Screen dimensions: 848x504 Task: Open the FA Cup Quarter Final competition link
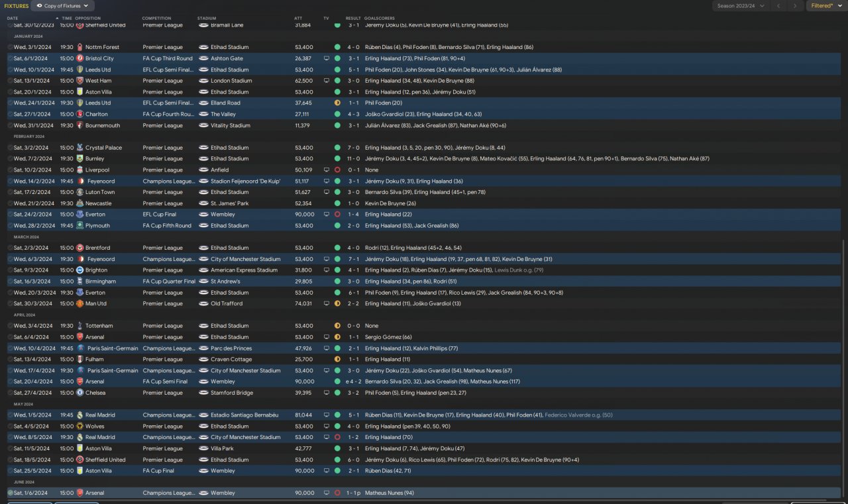pos(169,281)
